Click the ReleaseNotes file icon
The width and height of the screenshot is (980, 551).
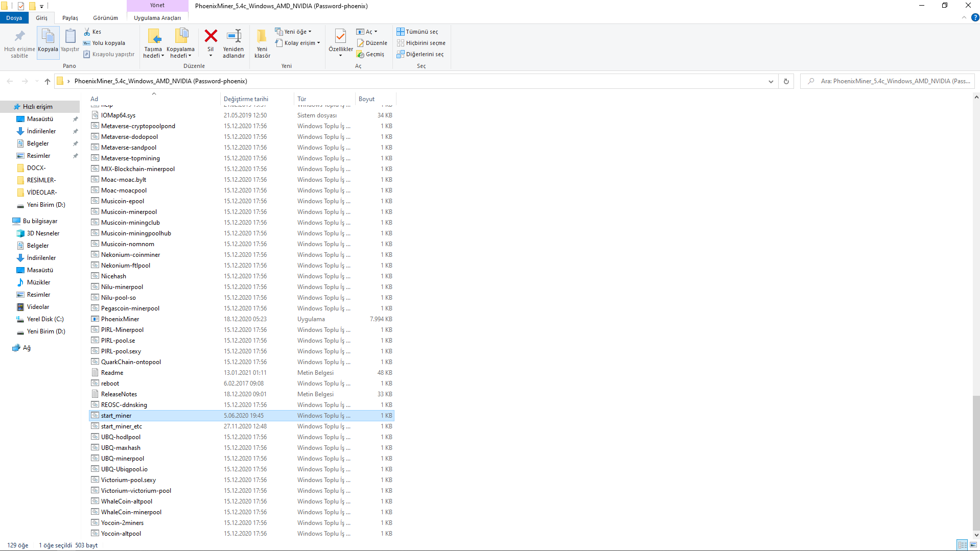click(x=95, y=394)
